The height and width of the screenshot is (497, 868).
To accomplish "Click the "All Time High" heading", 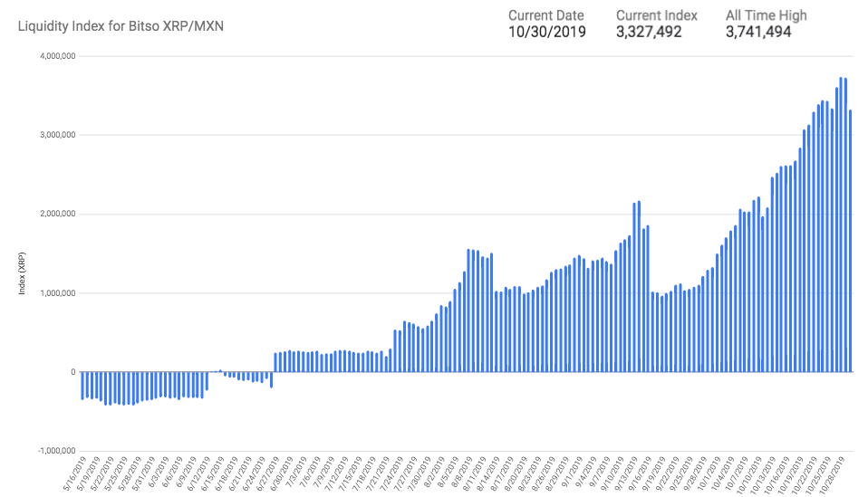I will coord(767,15).
